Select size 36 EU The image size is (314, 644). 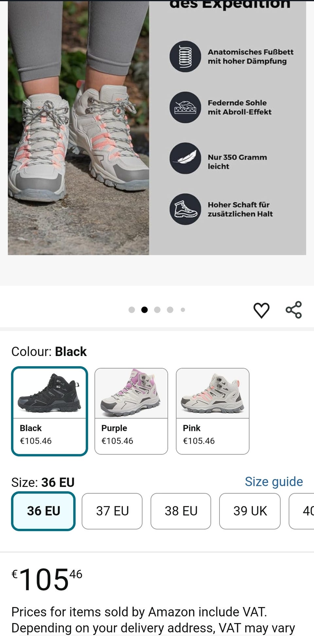44,511
